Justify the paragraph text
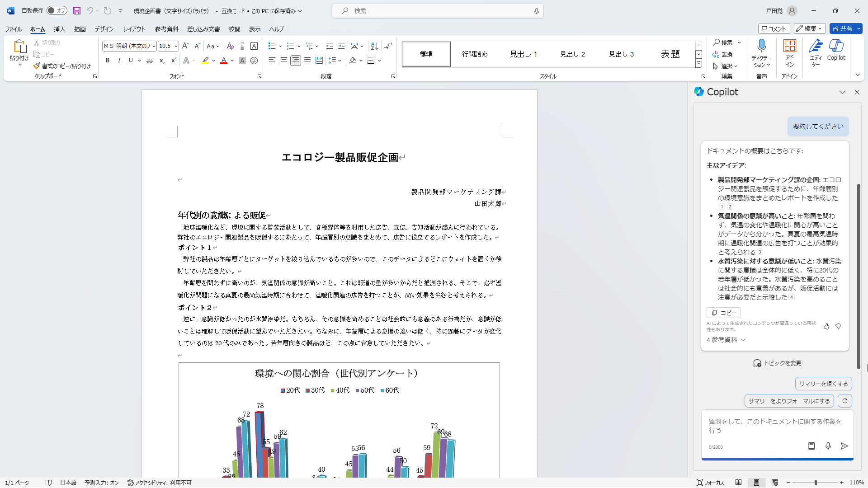The width and height of the screenshot is (868, 488). tap(307, 61)
